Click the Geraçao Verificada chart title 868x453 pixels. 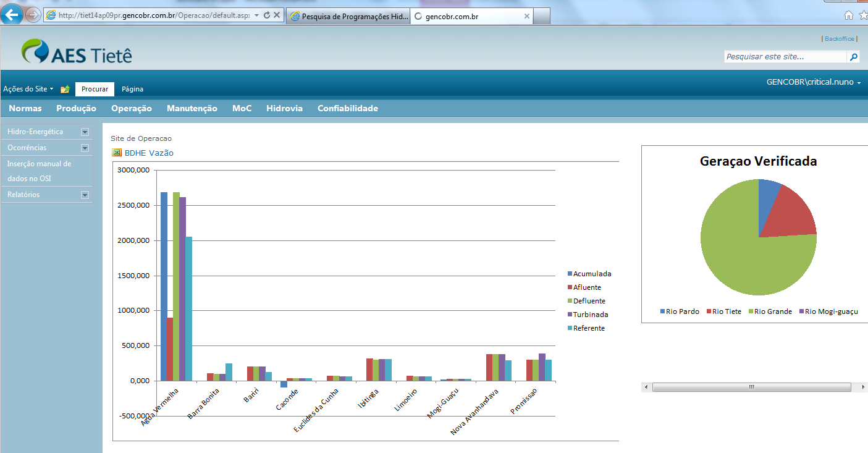click(x=758, y=161)
